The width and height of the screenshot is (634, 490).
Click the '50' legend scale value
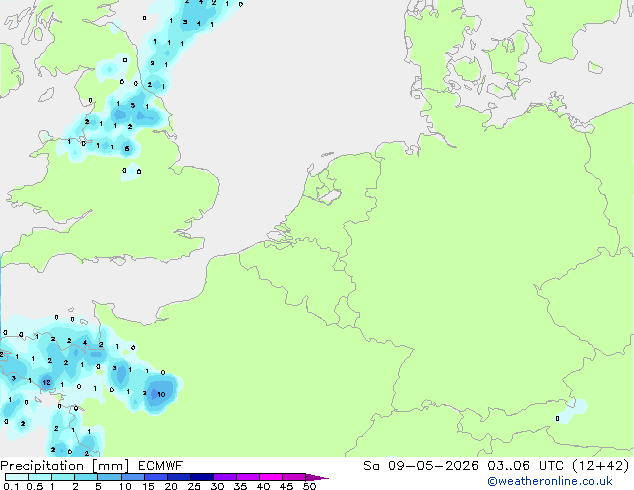point(310,486)
